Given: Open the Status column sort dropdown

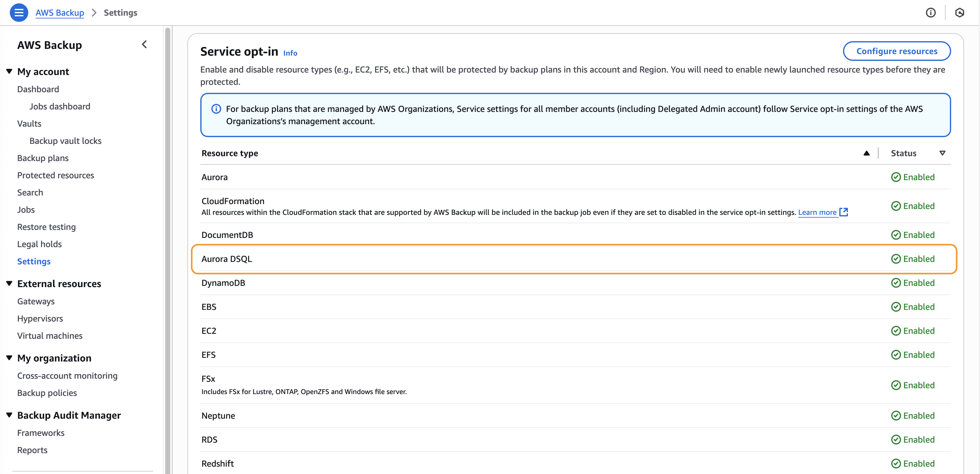Looking at the screenshot, I should 943,153.
